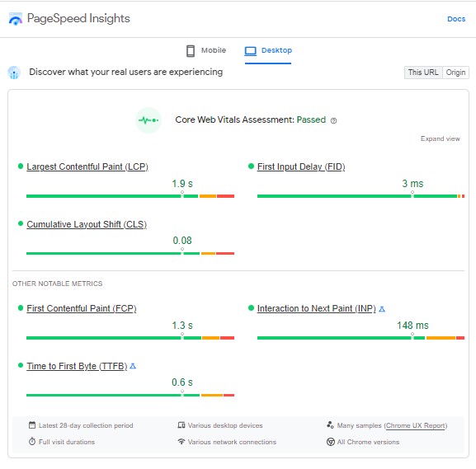Click experimental flask icon beside TTFB
476x469 pixels.
click(x=133, y=366)
